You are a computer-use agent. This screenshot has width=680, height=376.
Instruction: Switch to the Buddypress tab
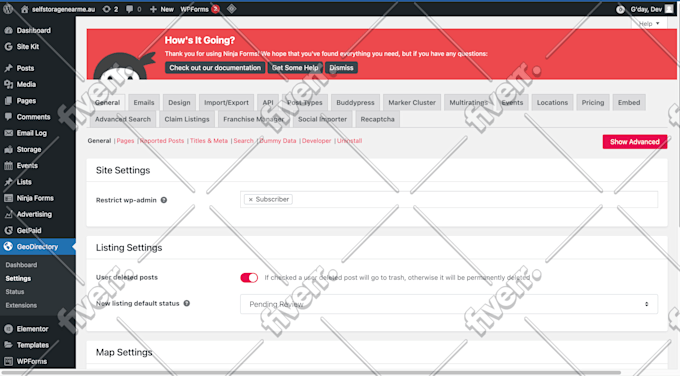tap(355, 102)
